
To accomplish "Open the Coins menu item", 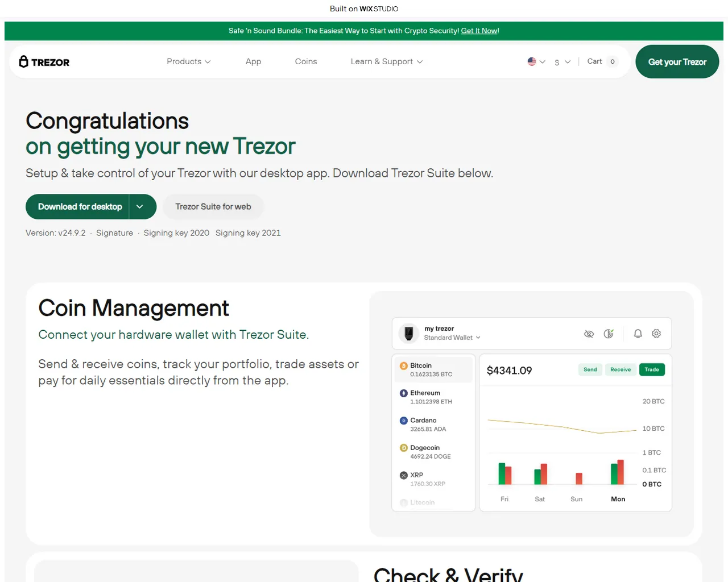I will (x=306, y=61).
